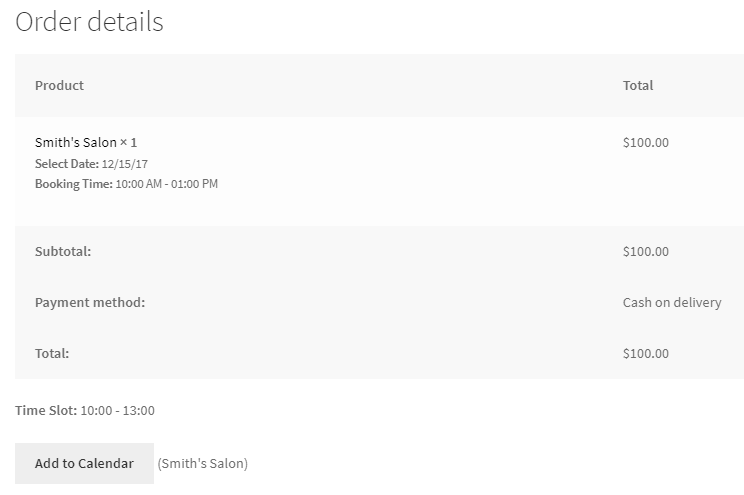
Task: Open the Smith's Salon × 1 product link
Action: tap(75, 142)
